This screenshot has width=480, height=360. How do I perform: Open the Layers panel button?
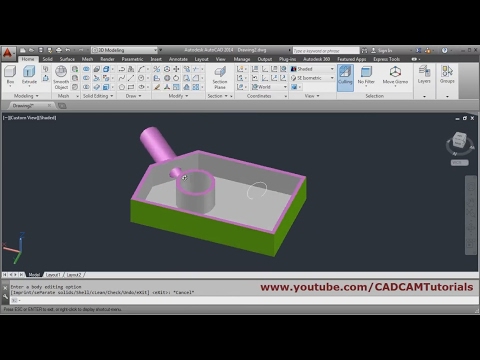[424, 75]
